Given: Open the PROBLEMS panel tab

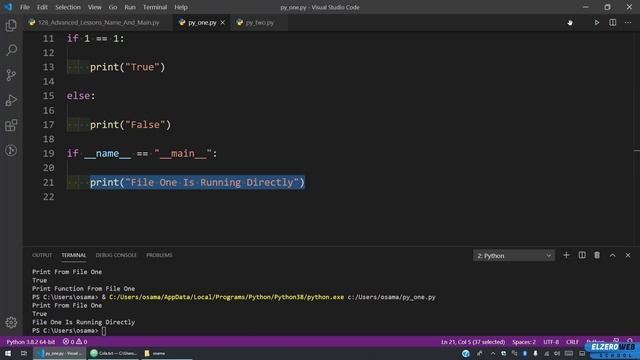Looking at the screenshot, I should [x=159, y=255].
